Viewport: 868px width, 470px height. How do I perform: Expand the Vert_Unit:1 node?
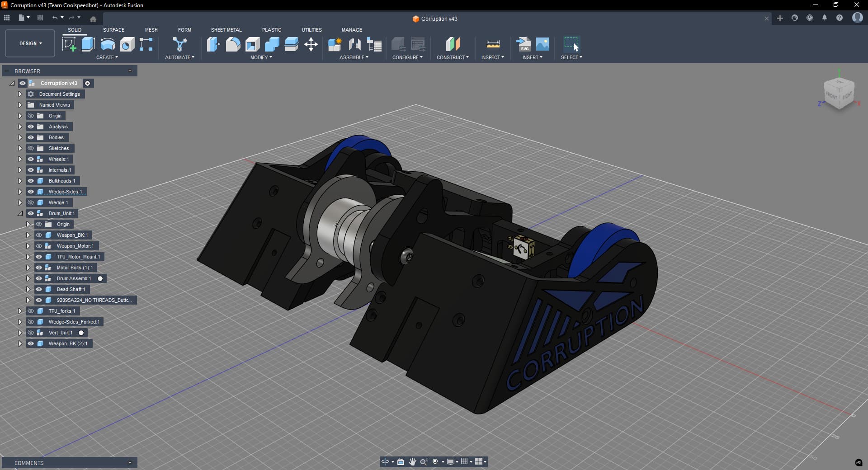click(x=20, y=333)
